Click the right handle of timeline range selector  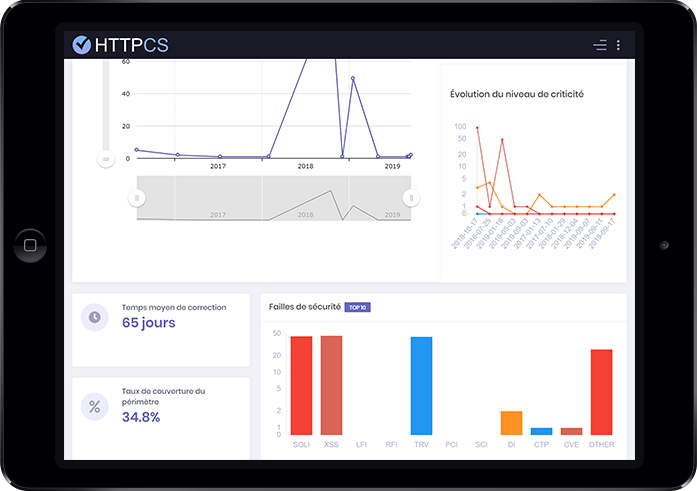click(409, 198)
